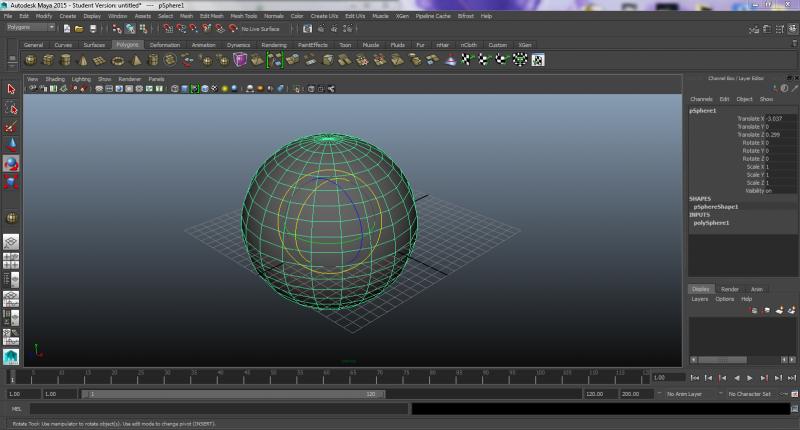Image resolution: width=800 pixels, height=430 pixels.
Task: Switch to the Render layer tab
Action: [729, 289]
